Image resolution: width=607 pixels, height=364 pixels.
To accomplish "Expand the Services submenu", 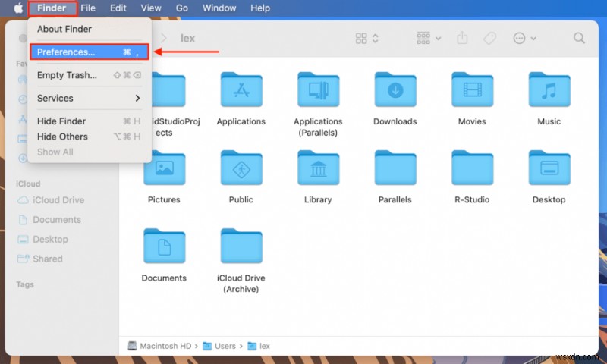I will point(90,99).
